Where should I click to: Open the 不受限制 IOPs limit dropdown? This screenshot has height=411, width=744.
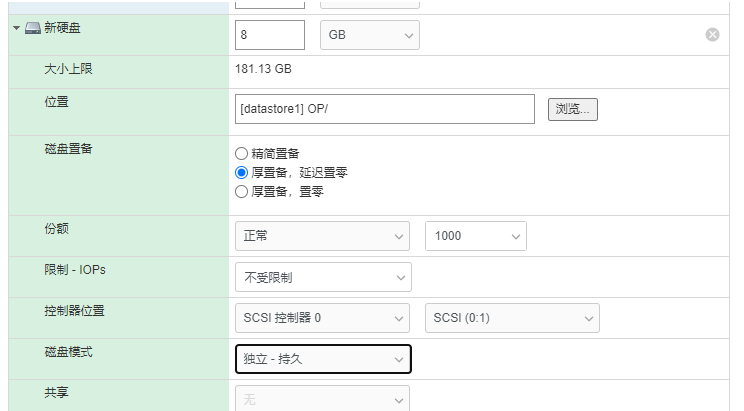point(323,277)
